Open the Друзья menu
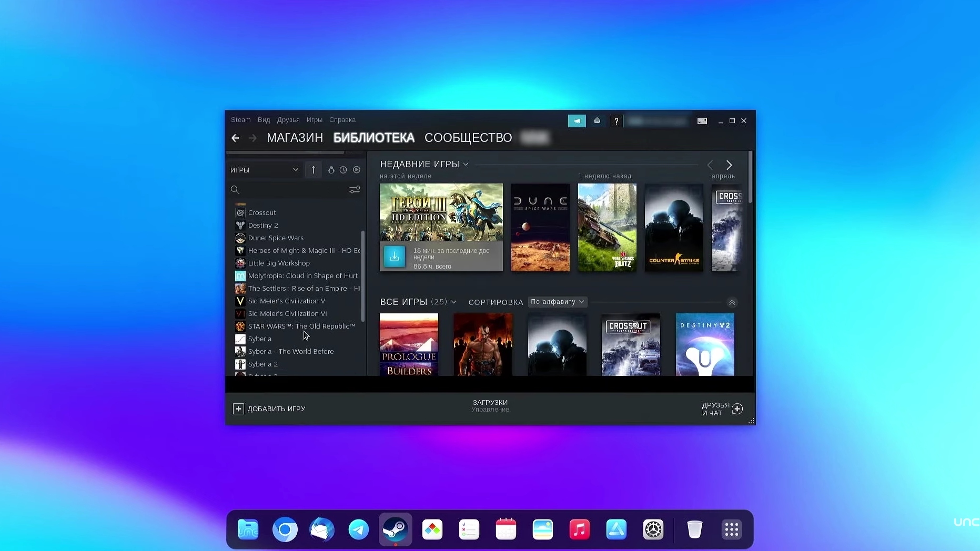This screenshot has width=980, height=551. (288, 120)
